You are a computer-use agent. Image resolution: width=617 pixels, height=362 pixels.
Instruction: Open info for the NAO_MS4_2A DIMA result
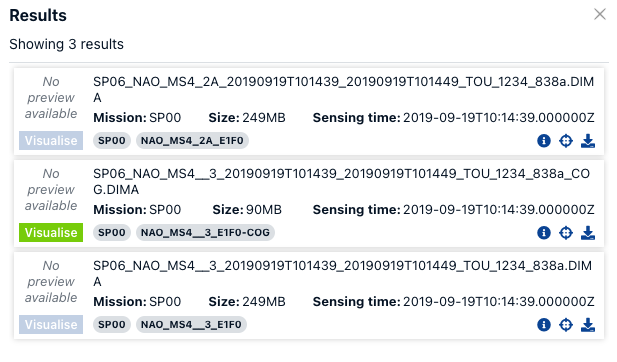coord(544,140)
